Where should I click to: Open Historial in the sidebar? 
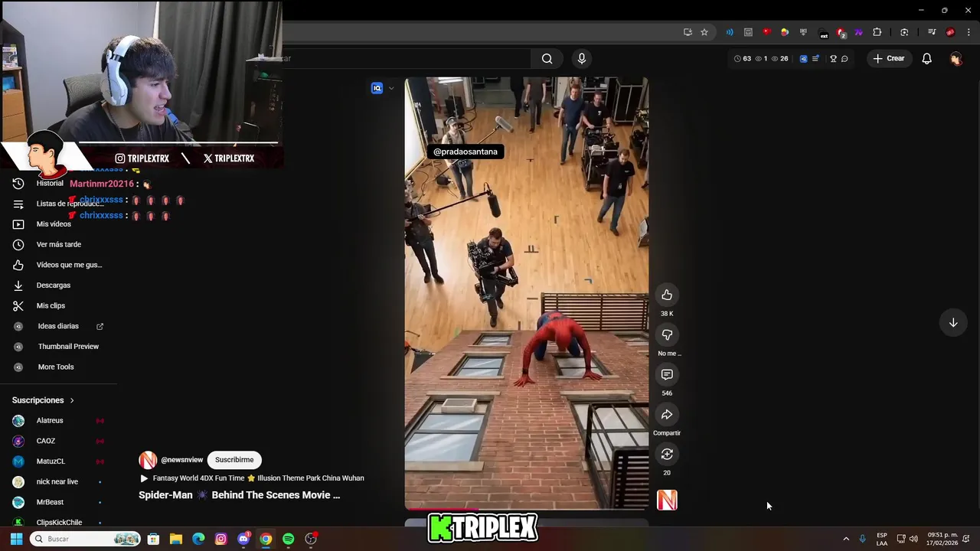pyautogui.click(x=49, y=184)
